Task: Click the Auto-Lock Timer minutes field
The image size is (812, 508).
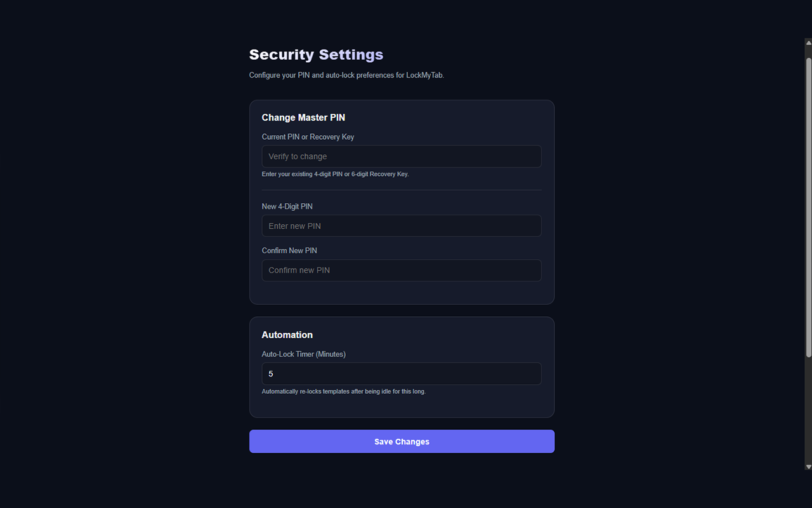Action: 402,373
